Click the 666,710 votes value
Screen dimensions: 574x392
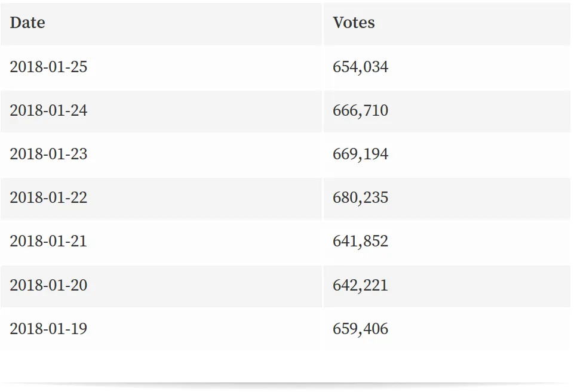[x=360, y=110]
